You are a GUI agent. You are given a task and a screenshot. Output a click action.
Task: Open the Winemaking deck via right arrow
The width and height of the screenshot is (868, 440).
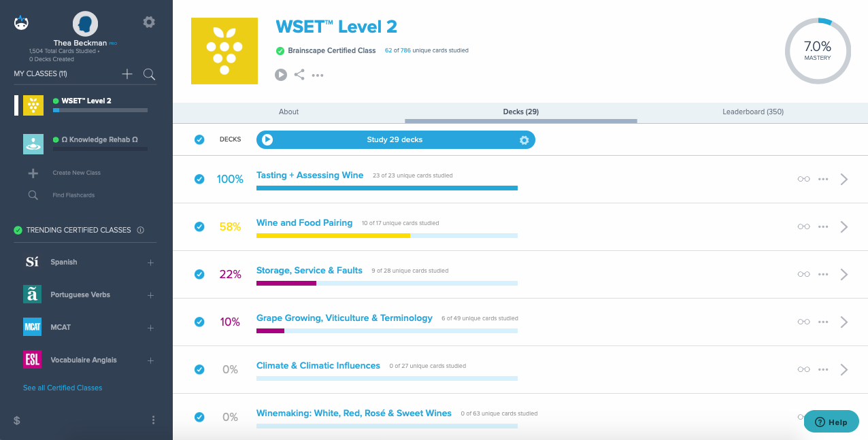[844, 417]
